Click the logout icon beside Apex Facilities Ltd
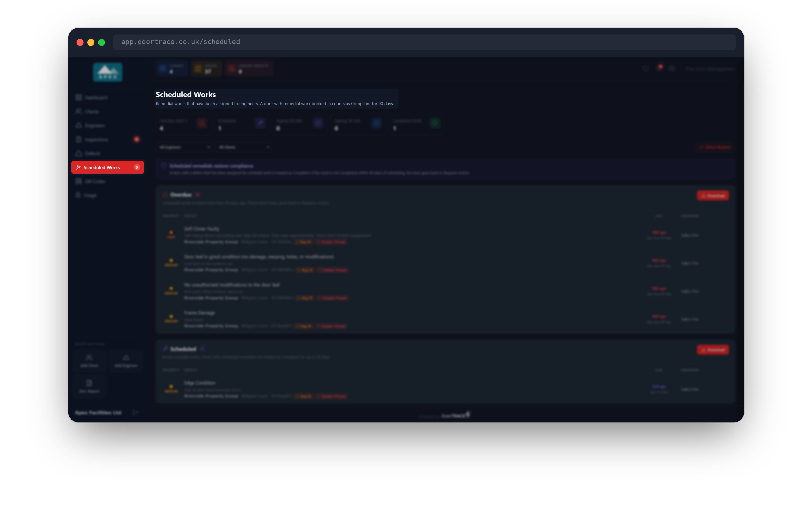 click(136, 412)
